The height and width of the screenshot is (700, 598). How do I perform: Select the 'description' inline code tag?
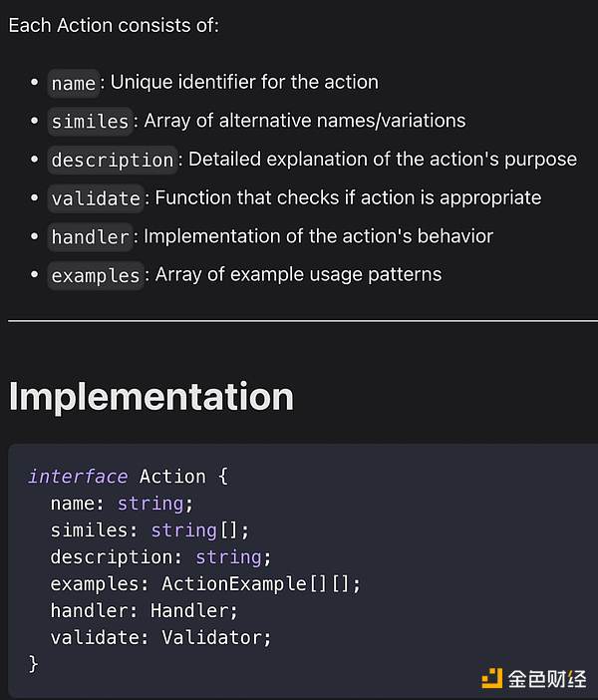113,160
